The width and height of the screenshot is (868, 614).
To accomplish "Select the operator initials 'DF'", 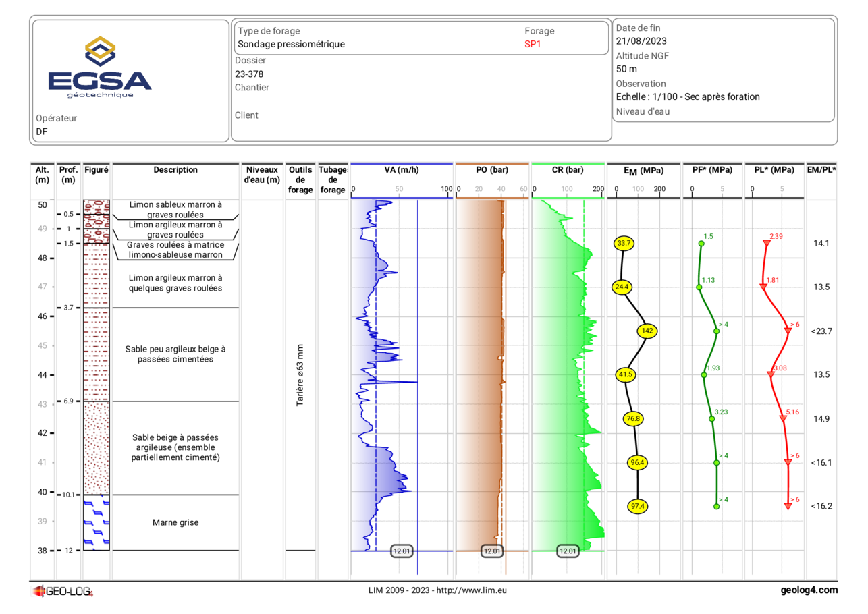I will coord(42,132).
